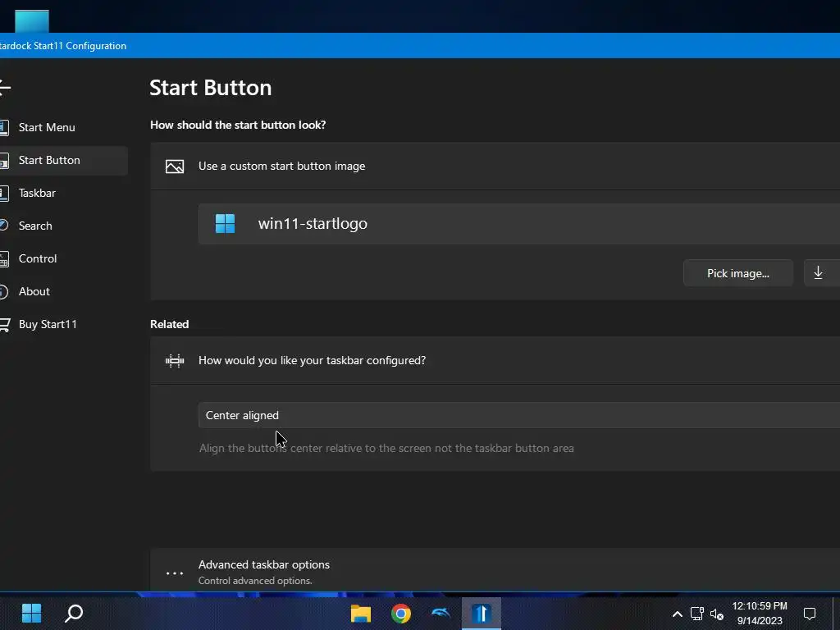Click the win11-startlogo Windows logo thumbnail

tap(225, 223)
